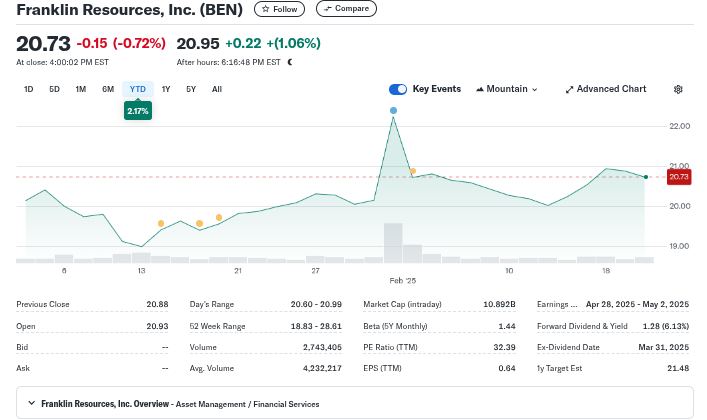Select the All time range

coord(217,89)
